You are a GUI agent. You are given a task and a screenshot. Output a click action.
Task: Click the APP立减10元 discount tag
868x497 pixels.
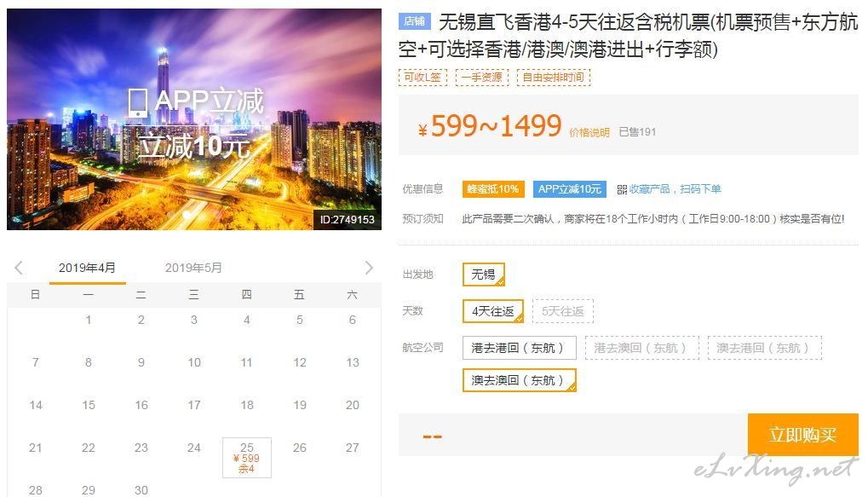click(570, 189)
